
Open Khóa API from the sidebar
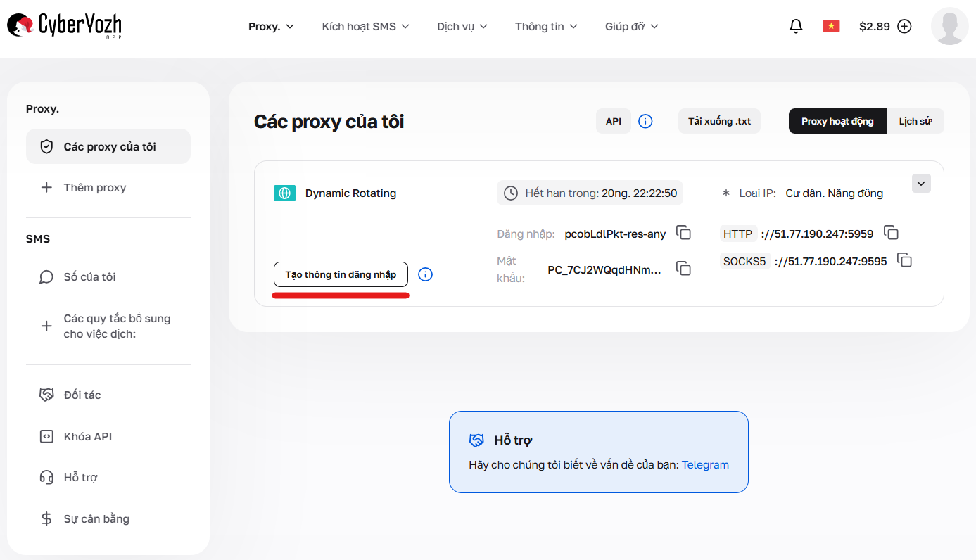pos(86,435)
